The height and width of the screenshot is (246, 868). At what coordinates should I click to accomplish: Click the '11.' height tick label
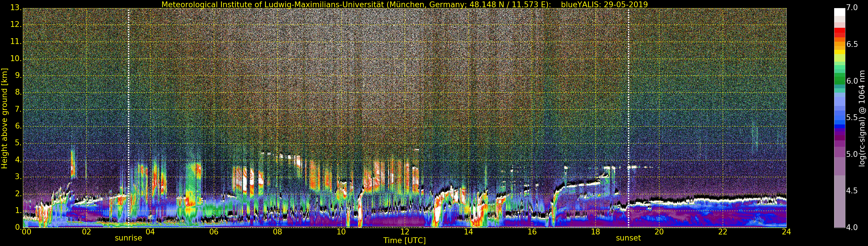16,41
